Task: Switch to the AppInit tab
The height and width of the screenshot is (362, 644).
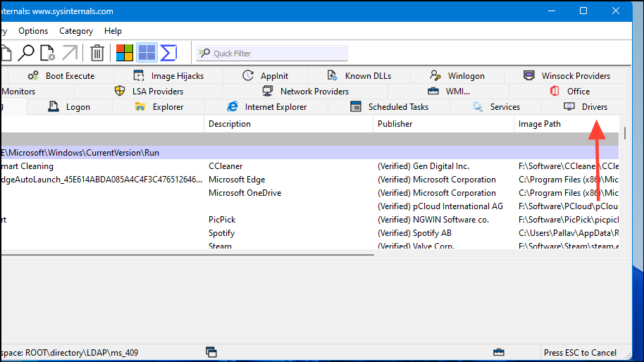Action: pos(266,76)
